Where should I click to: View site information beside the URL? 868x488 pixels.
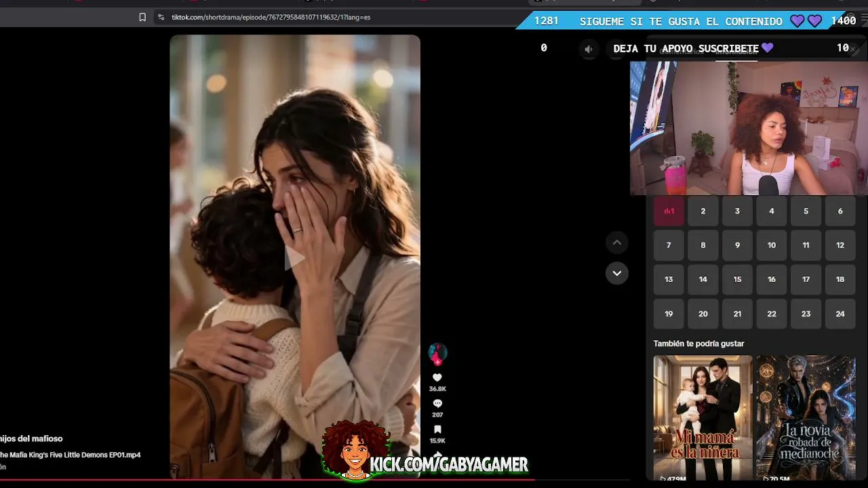161,17
